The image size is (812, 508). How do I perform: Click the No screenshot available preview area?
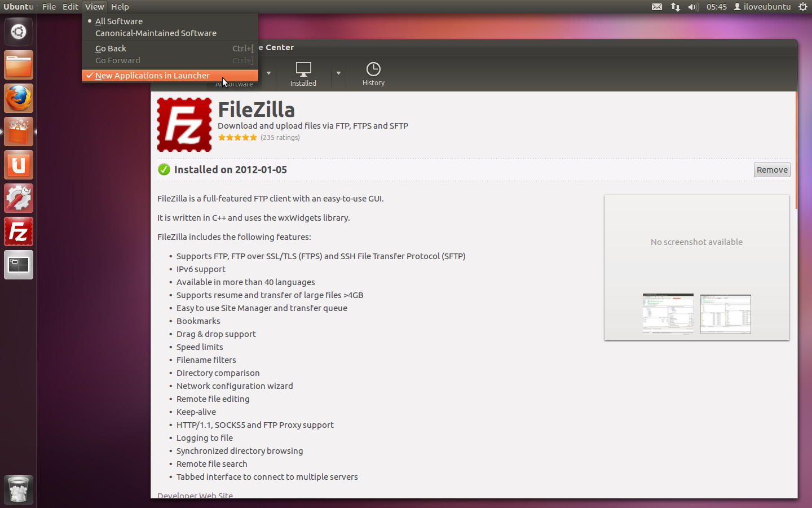pos(696,242)
